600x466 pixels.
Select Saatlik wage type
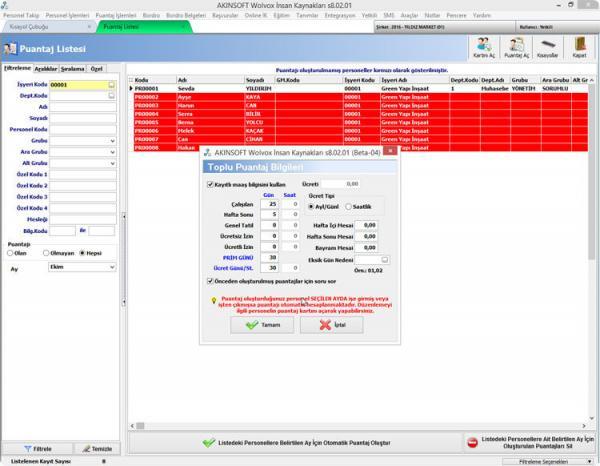pyautogui.click(x=348, y=207)
